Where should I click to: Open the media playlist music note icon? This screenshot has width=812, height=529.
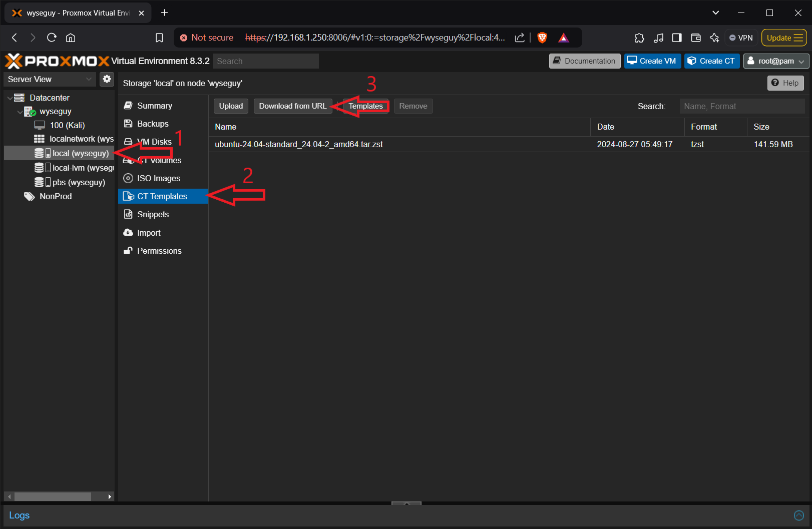click(x=658, y=38)
